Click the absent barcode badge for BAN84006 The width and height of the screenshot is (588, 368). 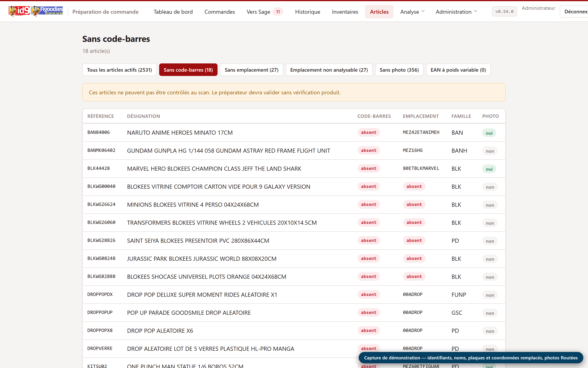click(x=368, y=132)
